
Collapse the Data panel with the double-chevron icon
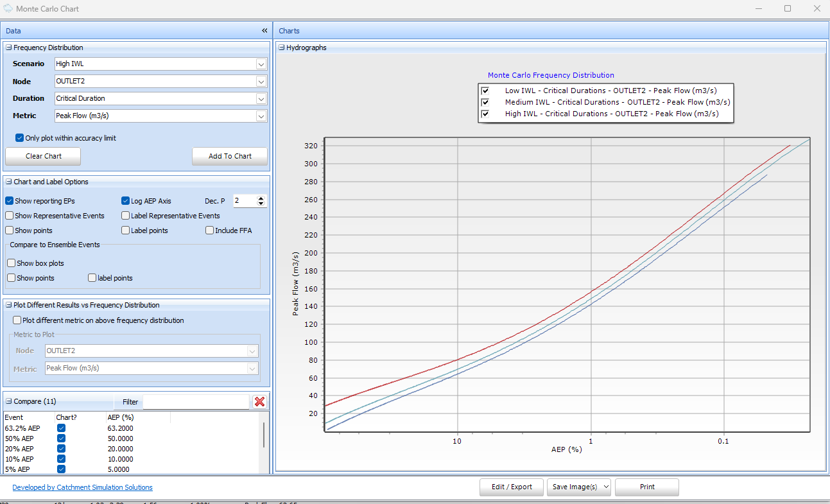(x=264, y=30)
